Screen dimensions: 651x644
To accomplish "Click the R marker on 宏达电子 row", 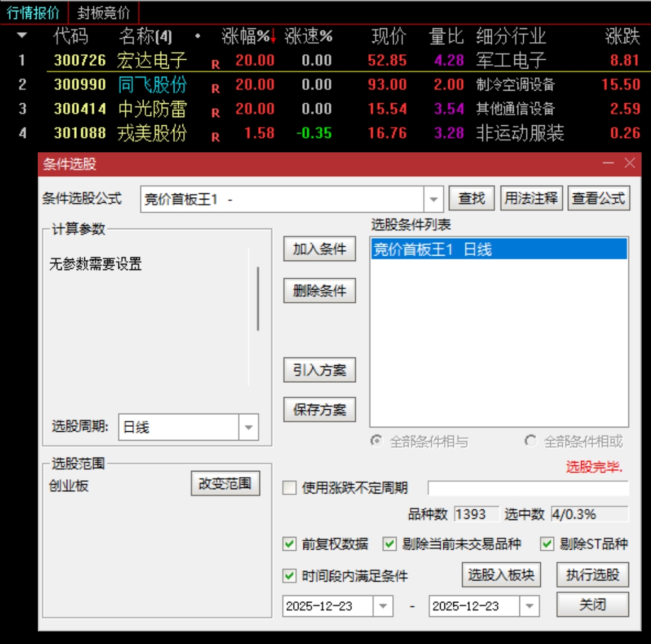I will (215, 65).
